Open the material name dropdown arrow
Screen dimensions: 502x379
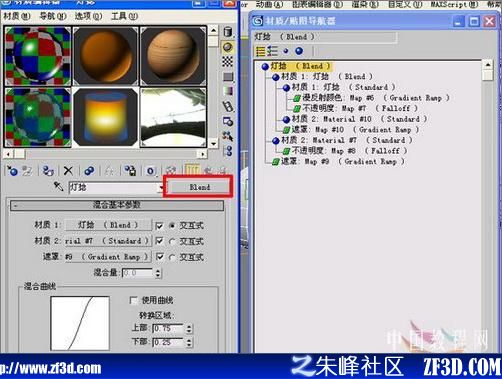pos(161,188)
